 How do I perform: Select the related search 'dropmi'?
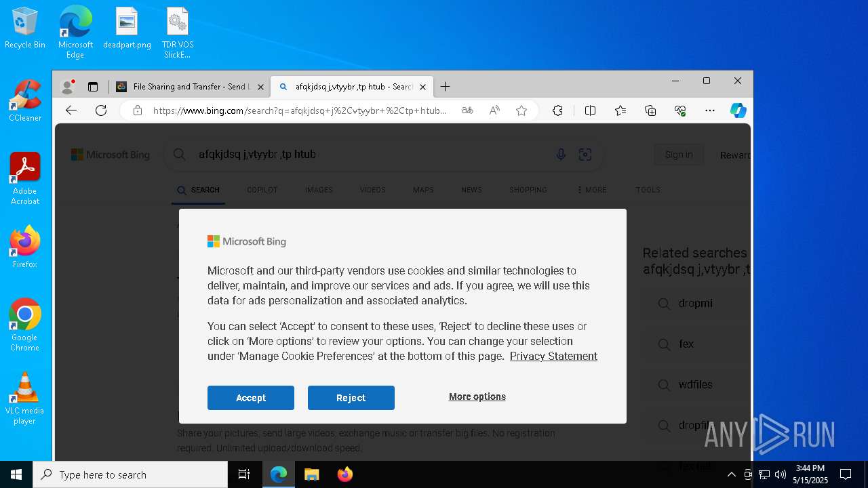tap(696, 304)
